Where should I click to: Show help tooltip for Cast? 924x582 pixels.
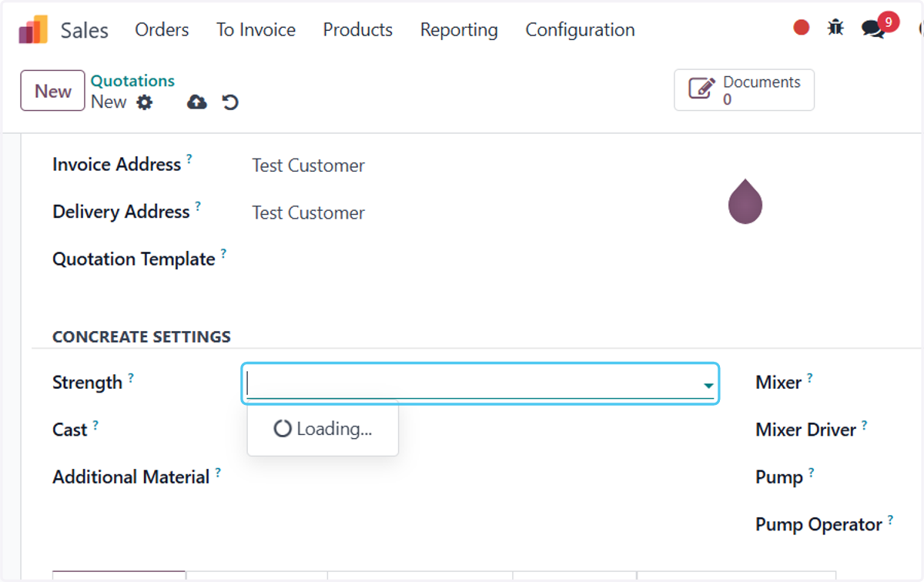(95, 423)
